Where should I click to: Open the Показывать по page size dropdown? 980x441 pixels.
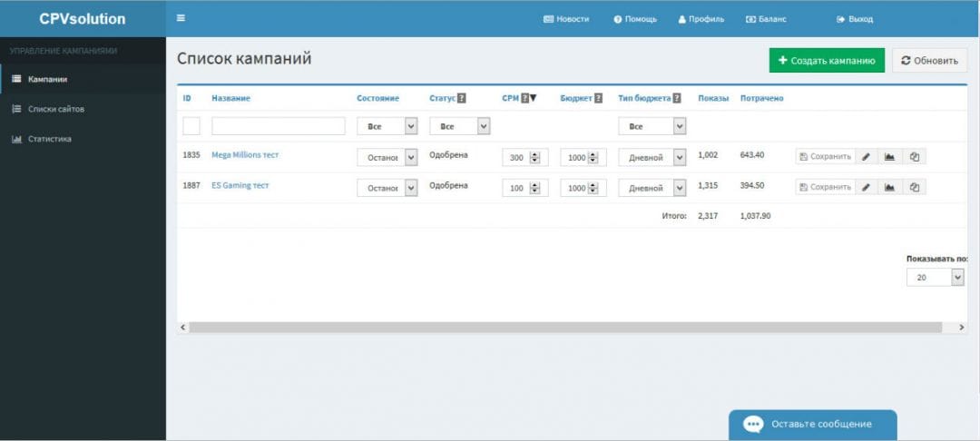pyautogui.click(x=936, y=278)
